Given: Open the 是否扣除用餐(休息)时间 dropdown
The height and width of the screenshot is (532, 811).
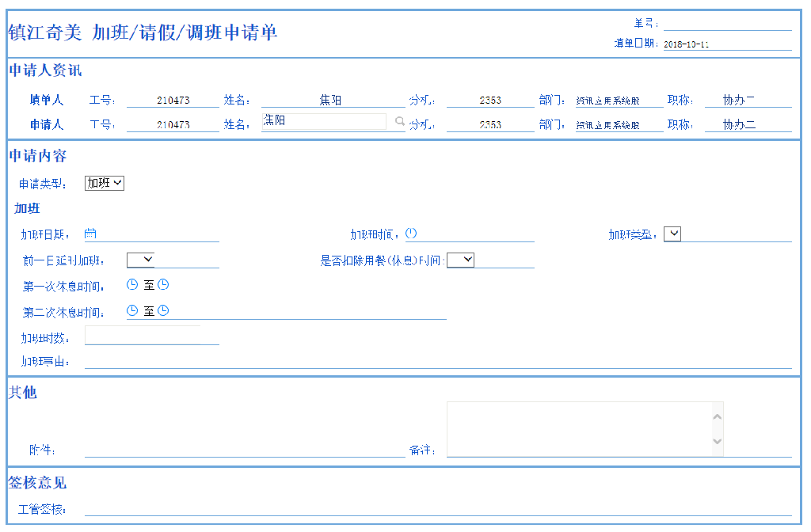Looking at the screenshot, I should coord(460,260).
